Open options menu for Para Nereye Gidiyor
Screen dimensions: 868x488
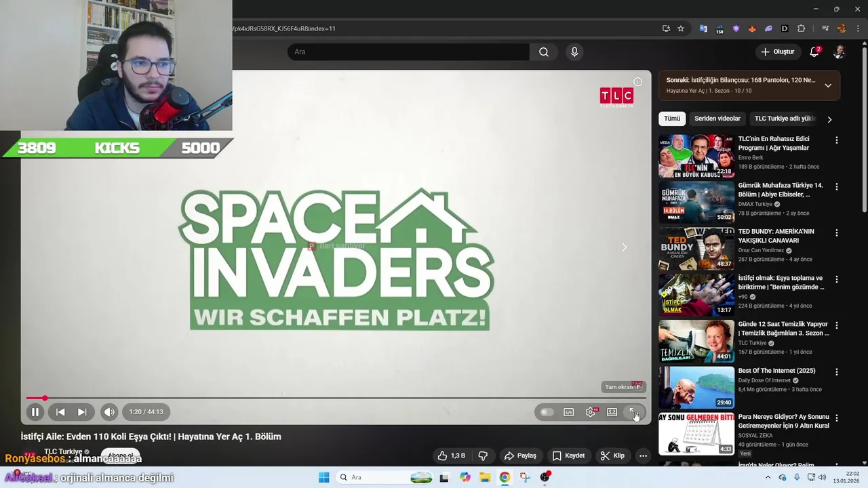coord(836,418)
